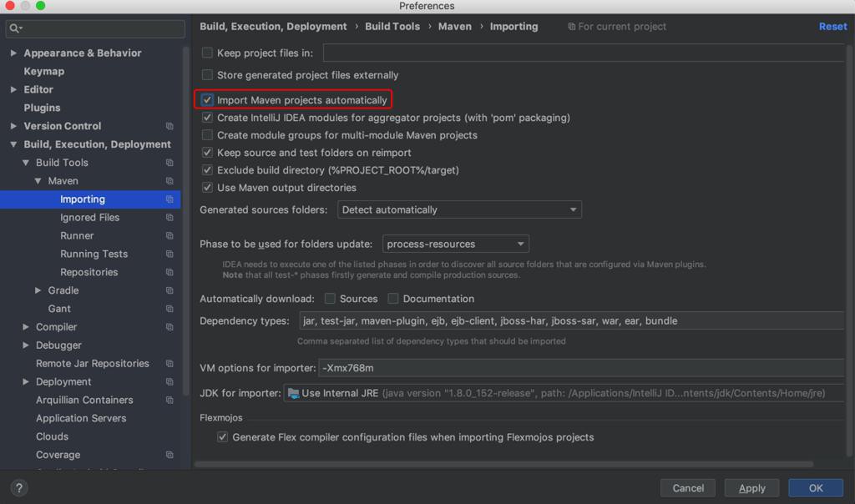Viewport: 855px width, 504px height.
Task: Click project-level icon beside Build Tools
Action: 169,163
